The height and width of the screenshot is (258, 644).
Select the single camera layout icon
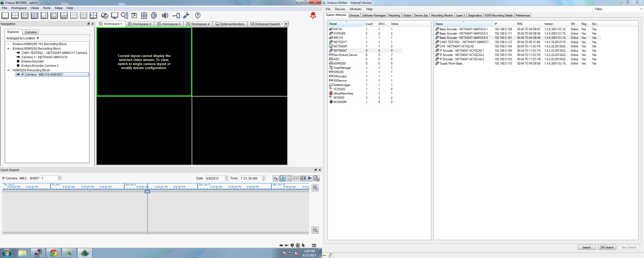[x=5, y=16]
